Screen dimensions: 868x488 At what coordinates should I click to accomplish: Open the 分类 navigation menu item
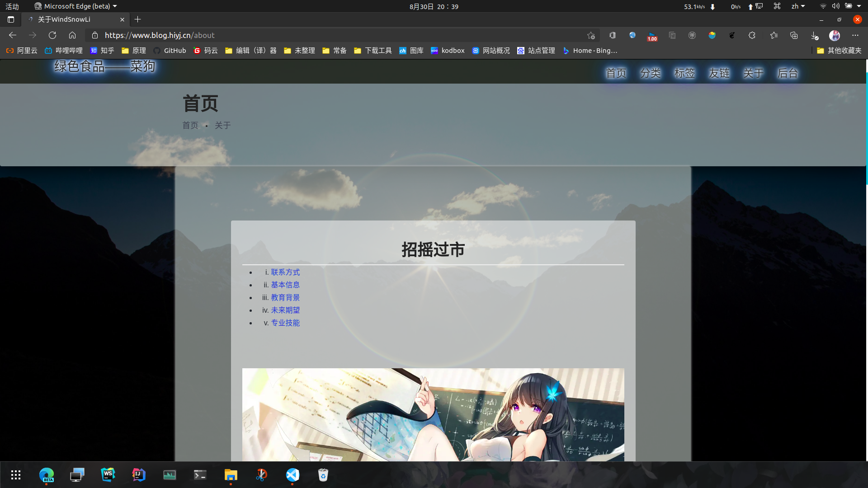click(650, 73)
